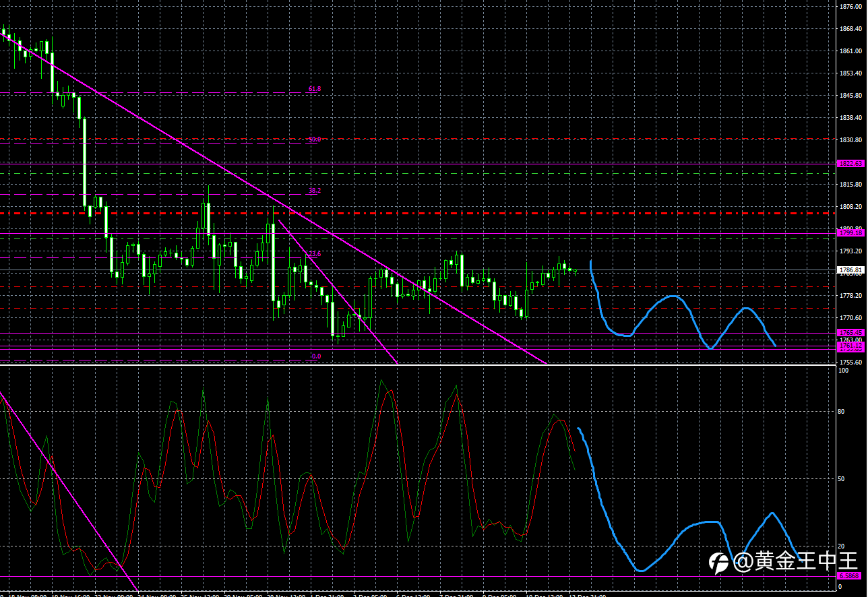Select the white 1786.81 current price tag
The image size is (868, 597).
(850, 270)
